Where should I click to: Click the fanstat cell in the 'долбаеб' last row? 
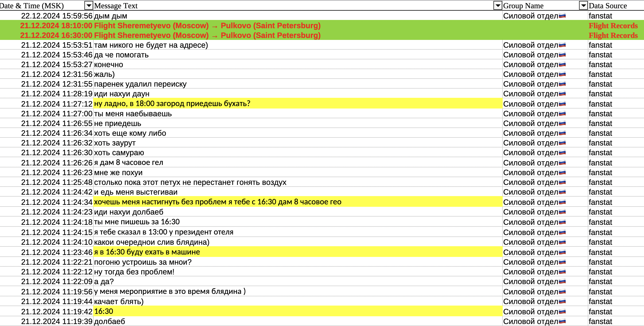pos(600,321)
